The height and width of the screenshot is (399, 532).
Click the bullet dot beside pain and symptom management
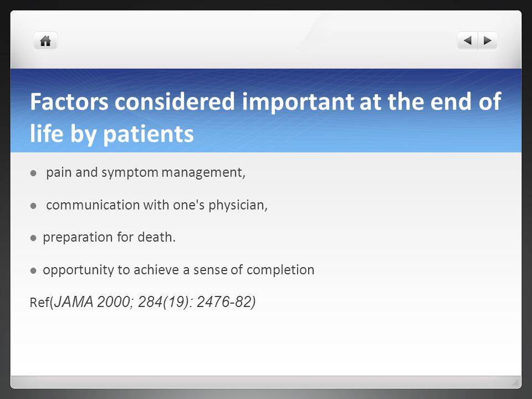(33, 173)
